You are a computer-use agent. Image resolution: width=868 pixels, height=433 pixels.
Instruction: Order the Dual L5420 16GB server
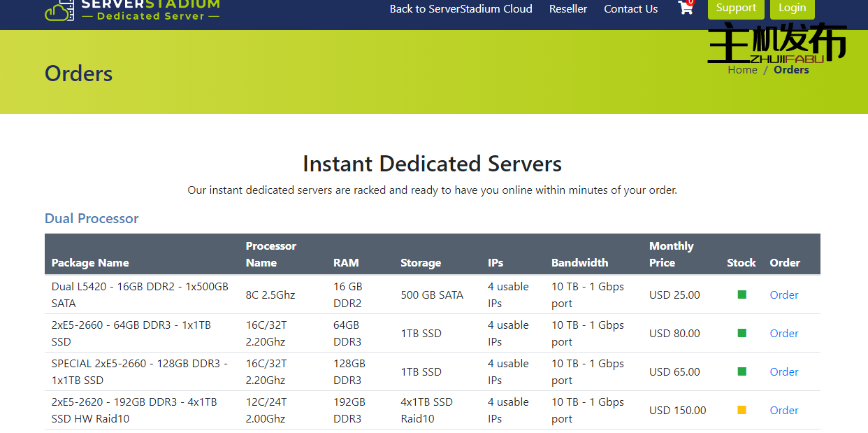click(x=783, y=294)
